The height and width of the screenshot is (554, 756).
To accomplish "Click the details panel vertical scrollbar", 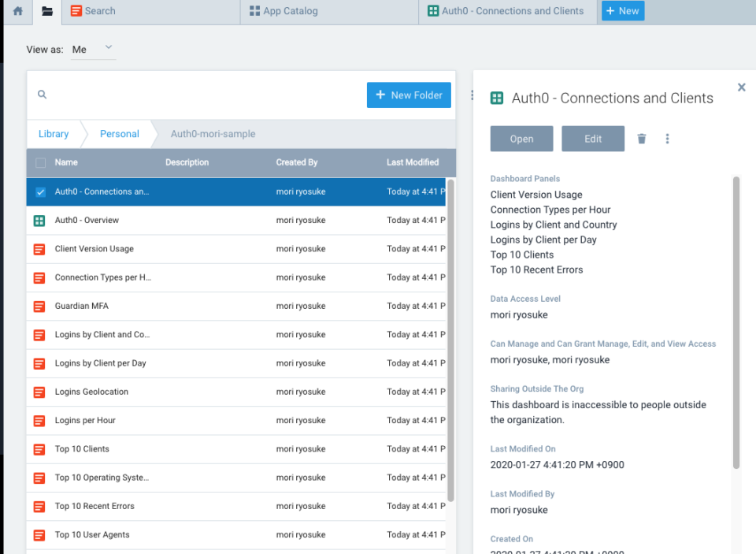I will pos(736,322).
